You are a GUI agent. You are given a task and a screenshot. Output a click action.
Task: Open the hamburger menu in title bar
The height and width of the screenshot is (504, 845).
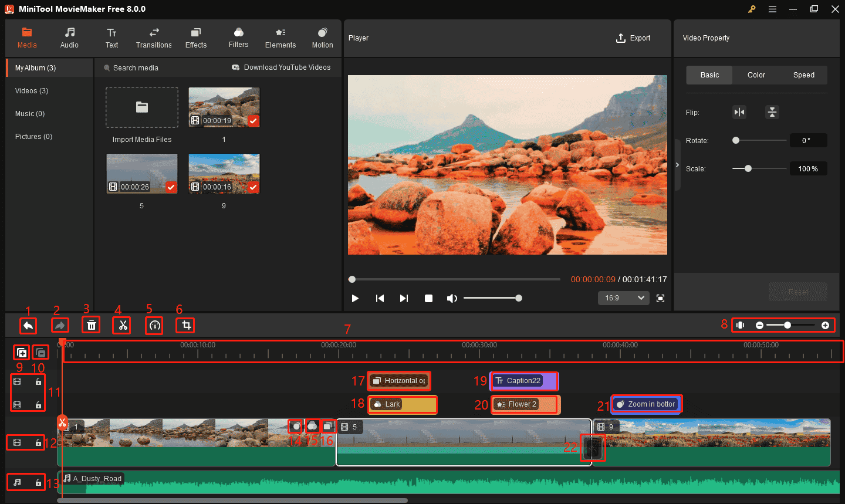click(773, 9)
